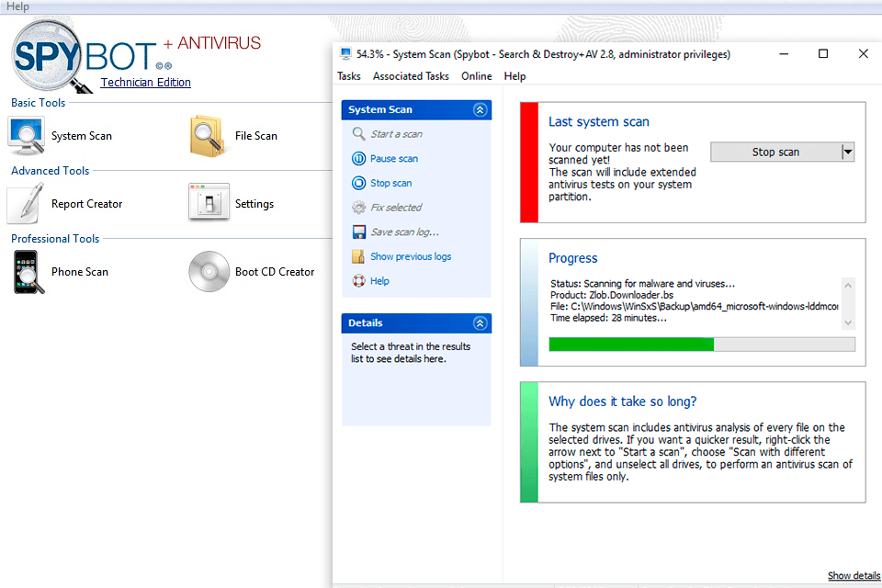Click the Settings label
The image size is (882, 588).
[254, 204]
